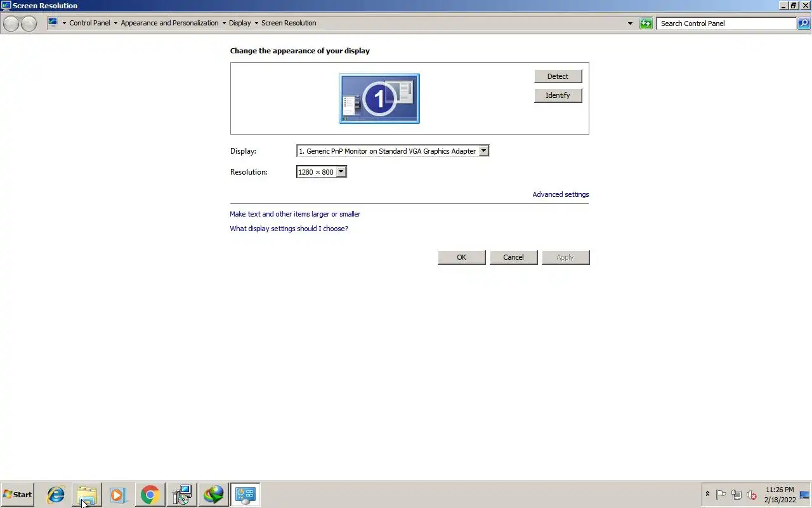This screenshot has height=508, width=812.
Task: Expand the arrow before Control Panel breadcrumb
Action: coord(64,23)
